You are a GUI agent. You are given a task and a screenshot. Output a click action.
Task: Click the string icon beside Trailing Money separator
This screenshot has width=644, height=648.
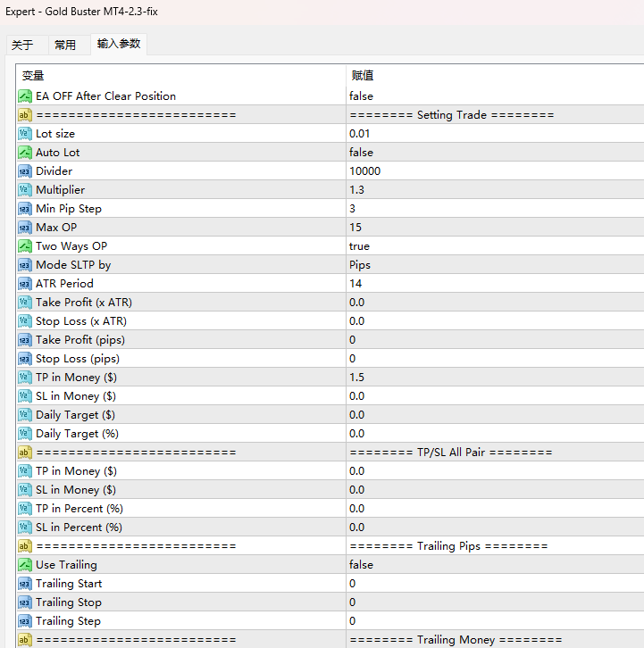25,640
